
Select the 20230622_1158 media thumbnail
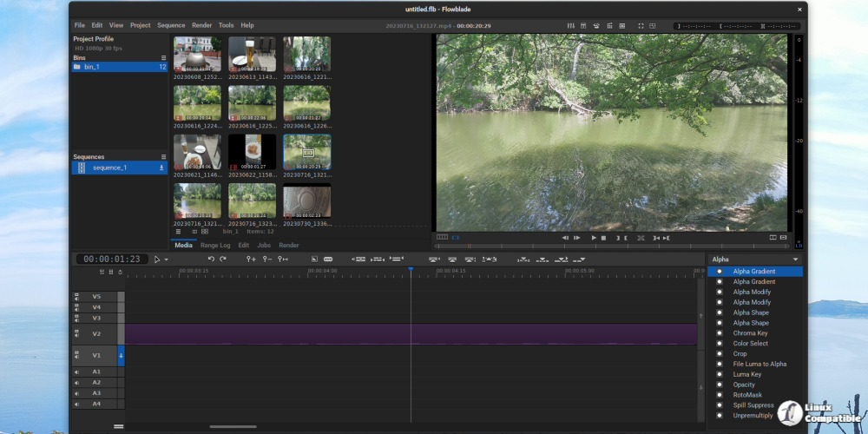pyautogui.click(x=252, y=152)
